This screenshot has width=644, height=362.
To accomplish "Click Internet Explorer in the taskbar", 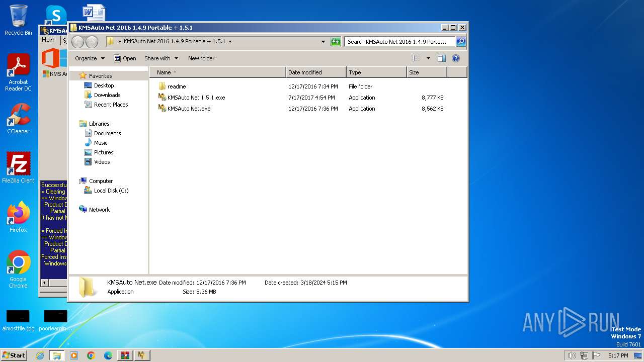I will (x=40, y=355).
